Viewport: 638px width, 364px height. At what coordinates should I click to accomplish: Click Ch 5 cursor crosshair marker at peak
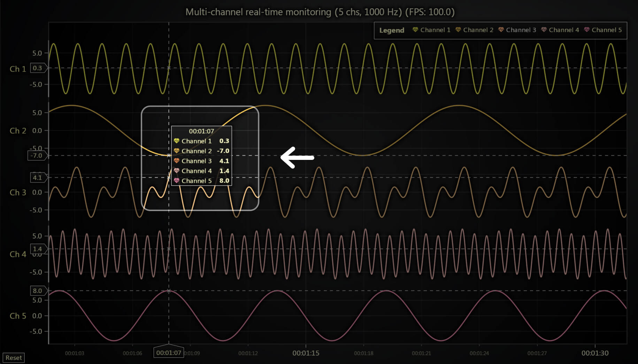pos(169,291)
